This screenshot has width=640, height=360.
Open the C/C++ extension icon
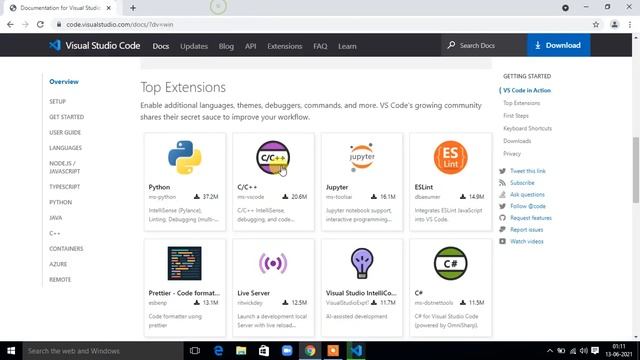pos(273,158)
